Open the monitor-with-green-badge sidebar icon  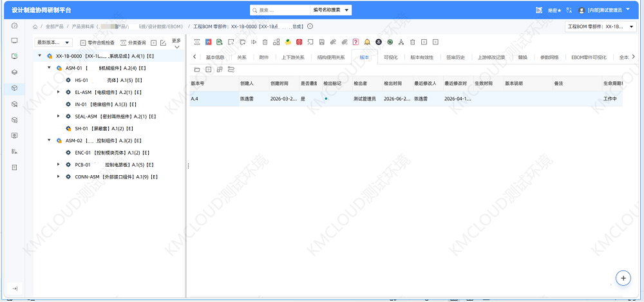14,56
